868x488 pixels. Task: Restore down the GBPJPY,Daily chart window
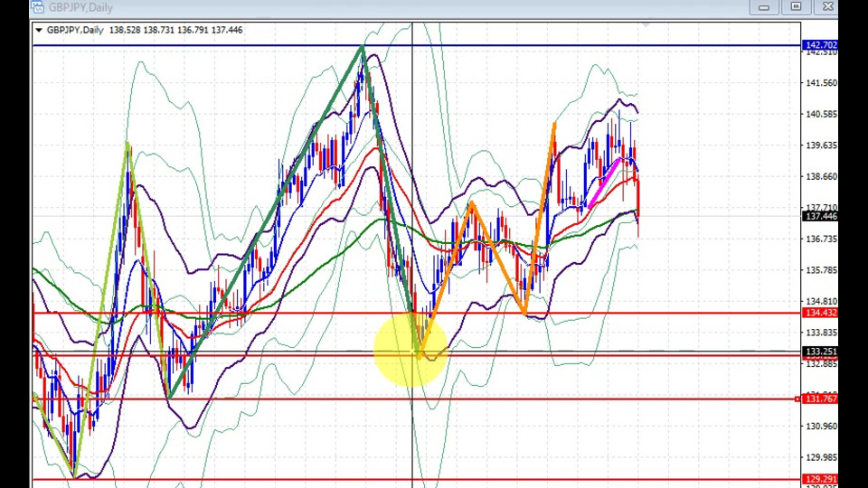tap(796, 6)
